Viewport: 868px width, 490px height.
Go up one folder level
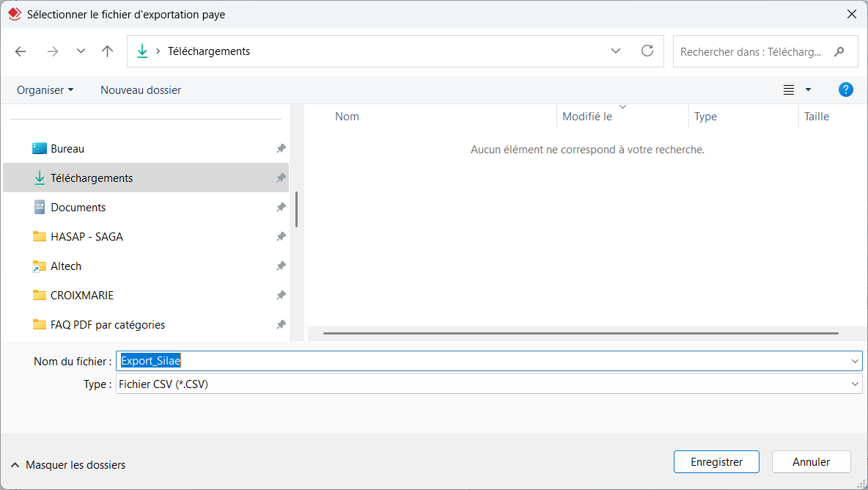[108, 51]
